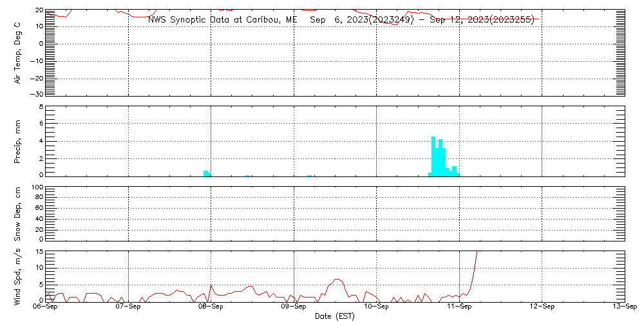Click the "Wind Spd, m/s" axis label

click(x=18, y=276)
